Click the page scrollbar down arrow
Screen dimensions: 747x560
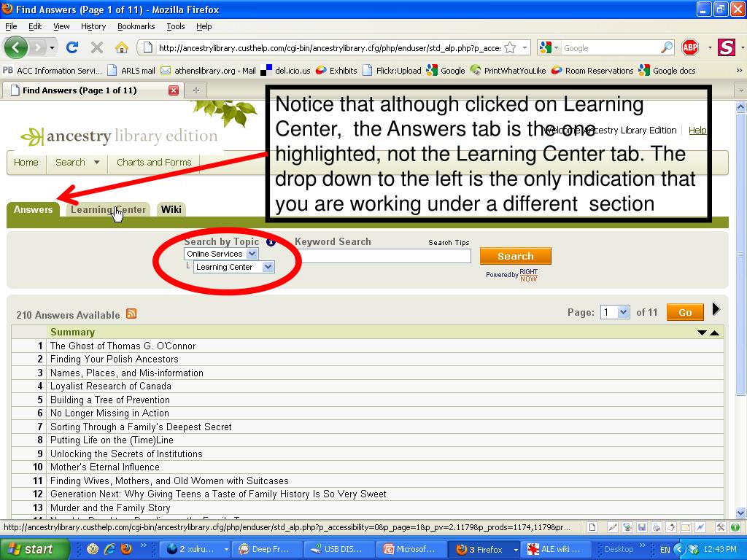click(x=741, y=513)
